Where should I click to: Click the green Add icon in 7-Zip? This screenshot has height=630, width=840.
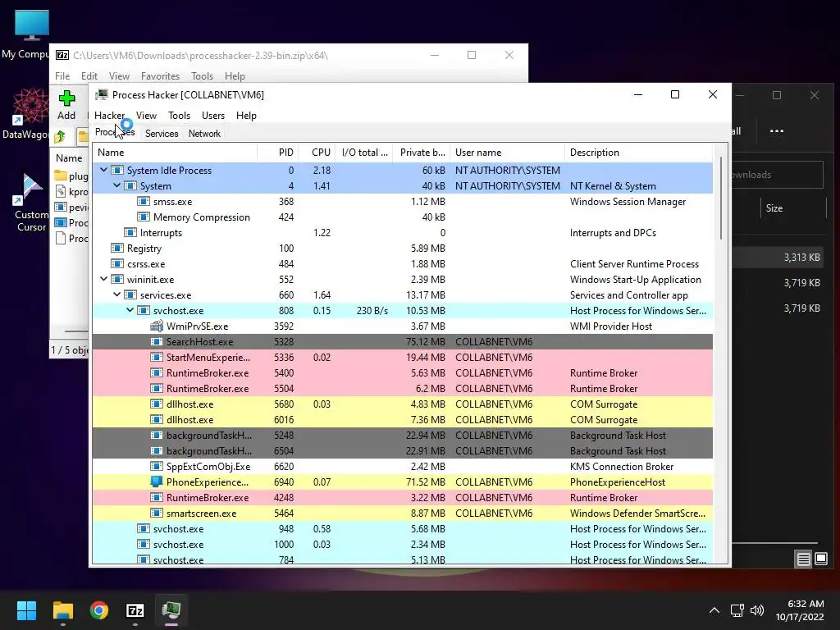coord(66,98)
